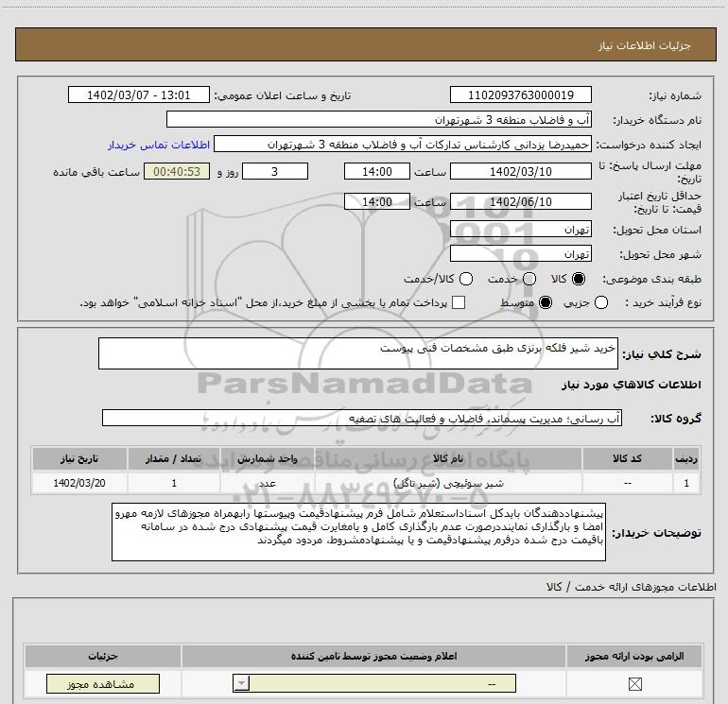Click the unit cell عدد
728x704 pixels.
pyautogui.click(x=267, y=483)
